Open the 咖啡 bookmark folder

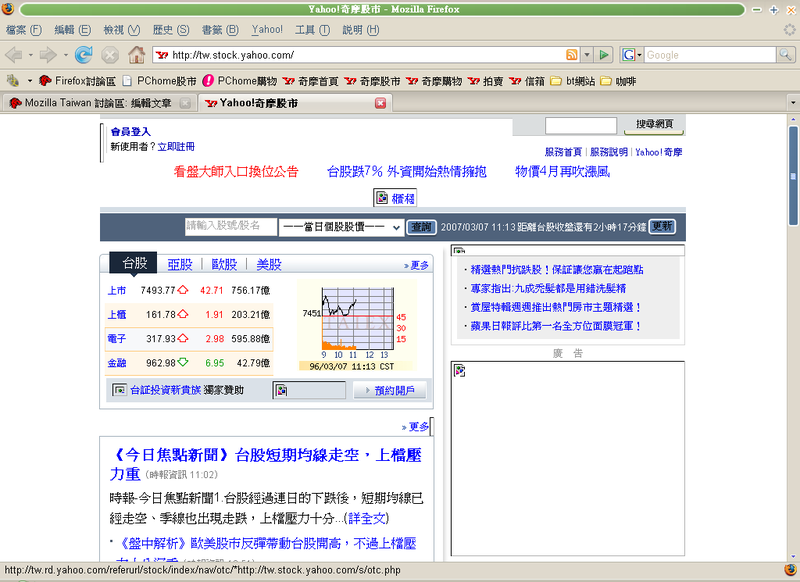(x=618, y=80)
